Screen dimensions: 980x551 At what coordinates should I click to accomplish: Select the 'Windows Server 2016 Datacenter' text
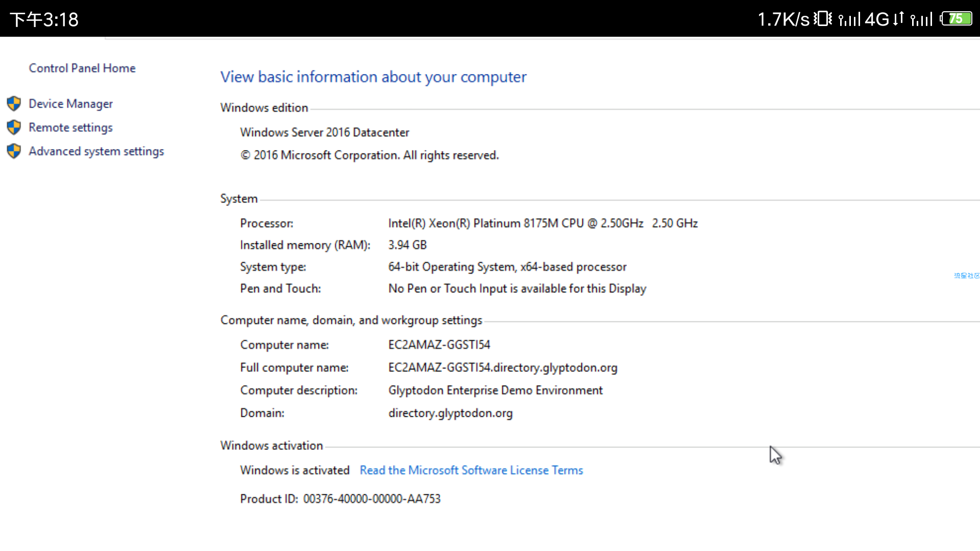[325, 132]
